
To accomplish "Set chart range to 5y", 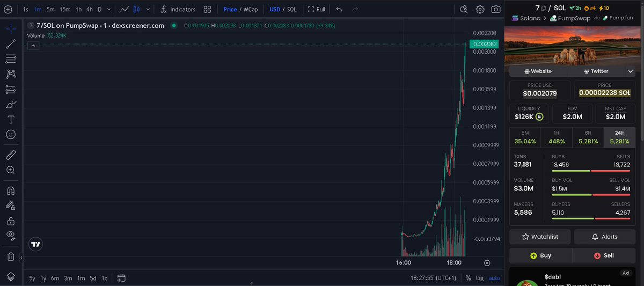I will (x=32, y=278).
